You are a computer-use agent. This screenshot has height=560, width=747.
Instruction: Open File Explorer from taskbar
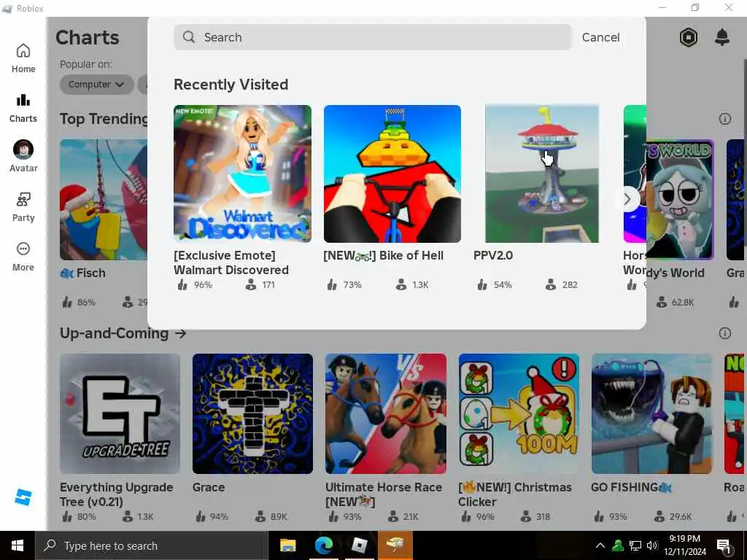point(287,545)
